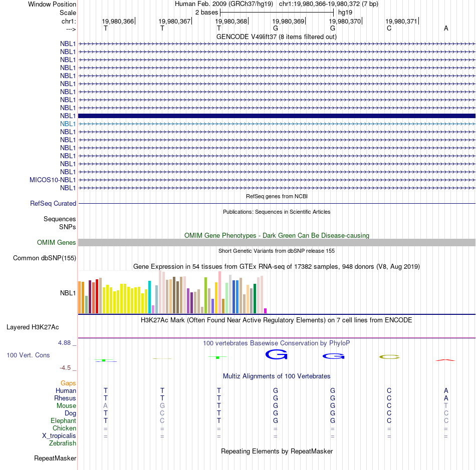Image resolution: width=476 pixels, height=470 pixels.
Task: Click the red PhyloP conservation mark
Action: click(445, 360)
